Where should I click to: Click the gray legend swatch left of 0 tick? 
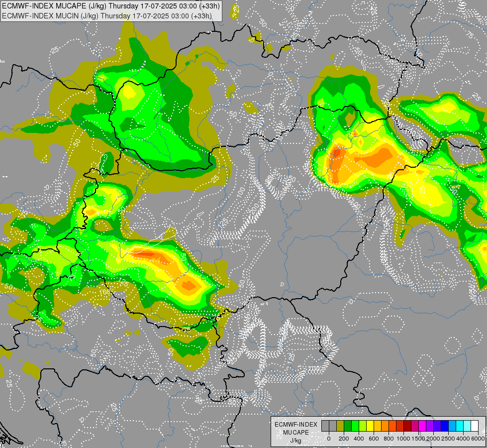[x=325, y=426]
